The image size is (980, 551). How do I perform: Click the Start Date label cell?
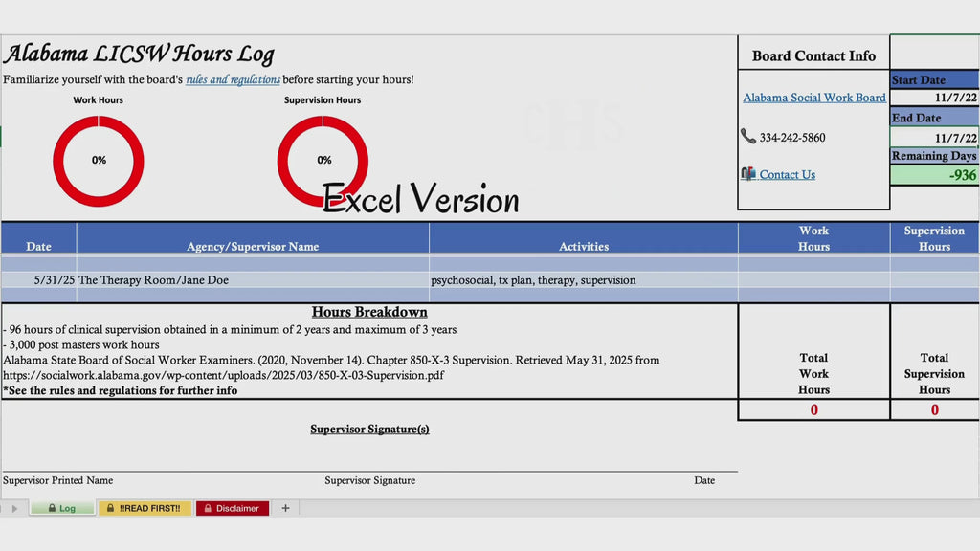tap(934, 80)
